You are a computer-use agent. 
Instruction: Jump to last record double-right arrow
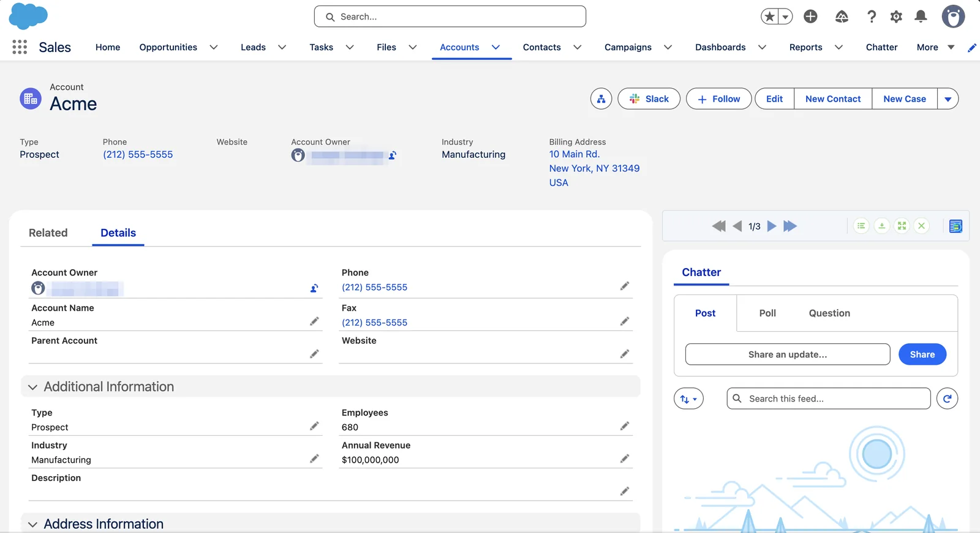click(790, 226)
